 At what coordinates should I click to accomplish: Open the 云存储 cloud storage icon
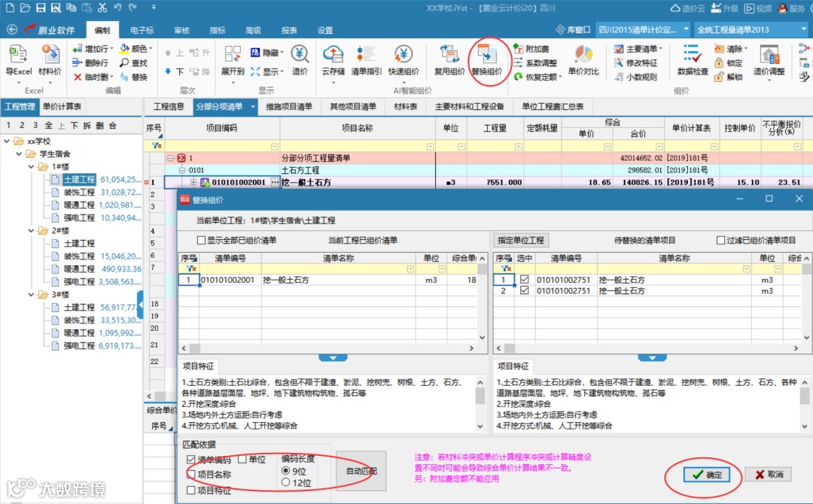[x=333, y=54]
